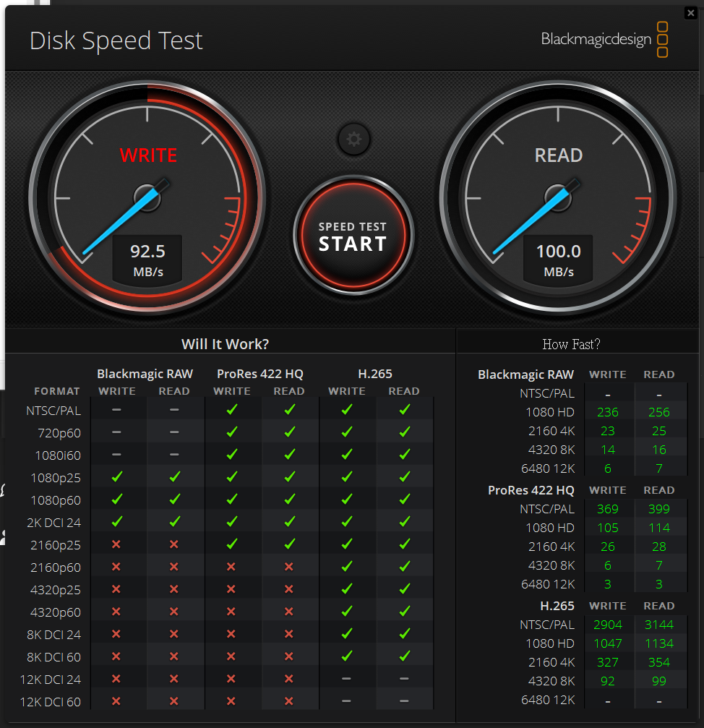The width and height of the screenshot is (704, 728).
Task: Click ProRes 422 HQ write checkmark for NTSC/PAL
Action: [232, 410]
